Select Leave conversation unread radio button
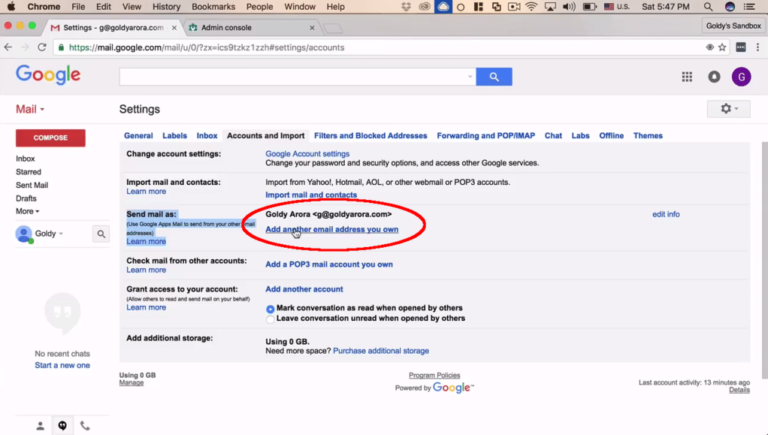 pyautogui.click(x=270, y=319)
